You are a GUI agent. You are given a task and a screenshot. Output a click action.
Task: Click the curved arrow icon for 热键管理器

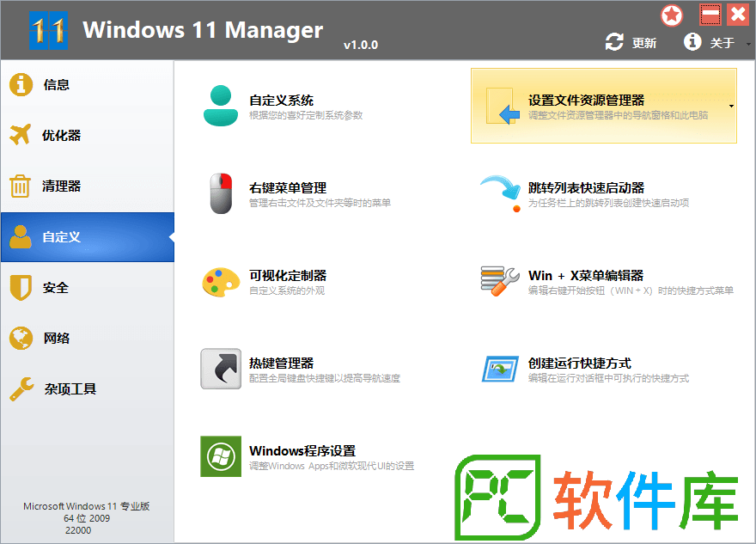221,369
